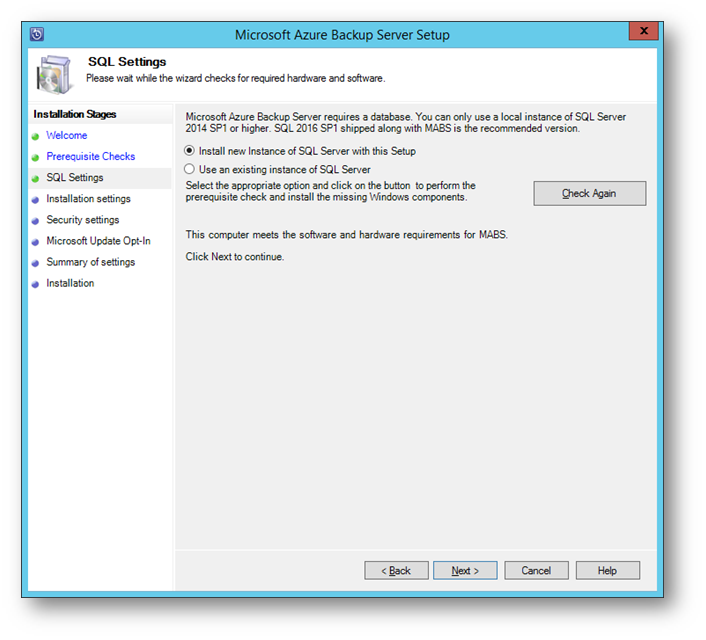The width and height of the screenshot is (706, 640).
Task: Click the Installation Stages header
Action: (75, 114)
